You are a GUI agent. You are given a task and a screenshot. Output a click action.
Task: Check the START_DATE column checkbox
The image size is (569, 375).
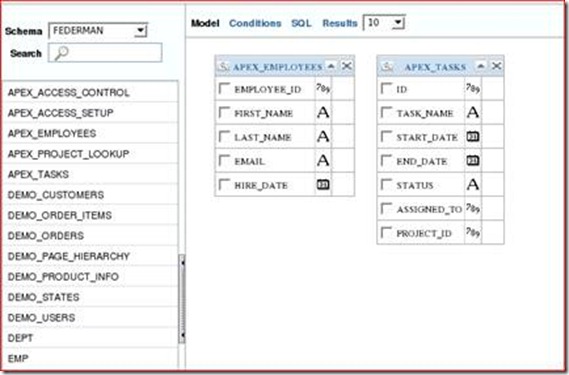386,136
